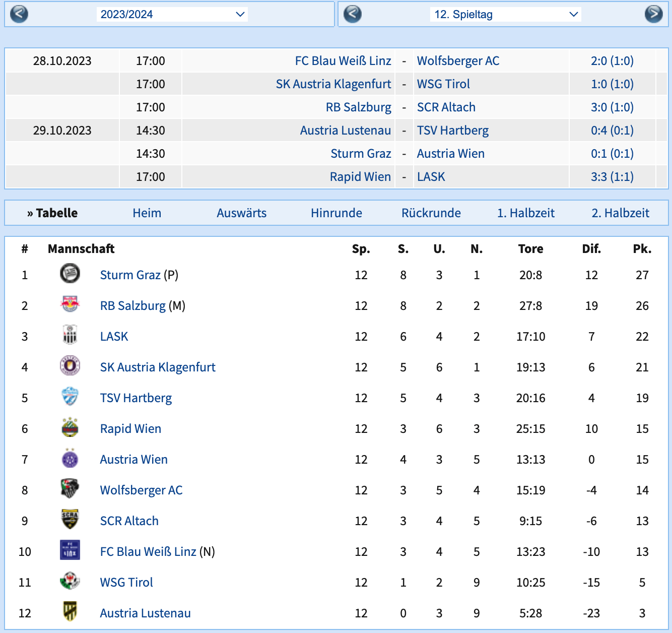
Task: Click the date 28.10.2023
Action: pyautogui.click(x=62, y=61)
